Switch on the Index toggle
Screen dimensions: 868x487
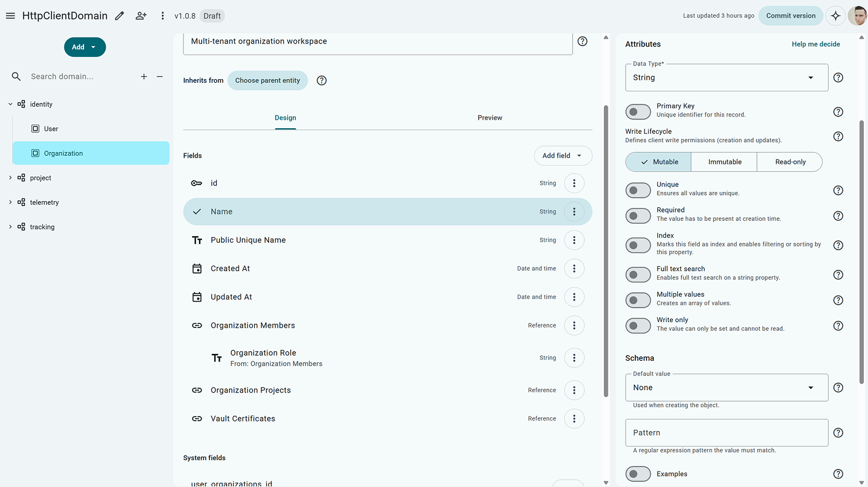638,245
